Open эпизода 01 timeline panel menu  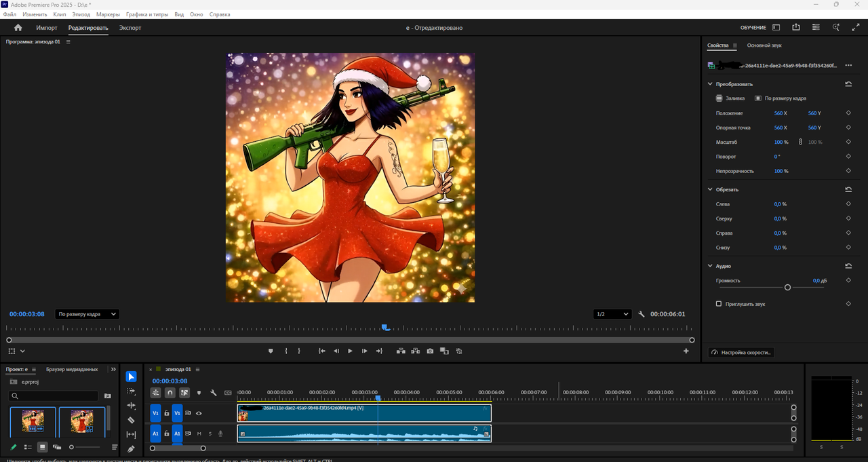tap(199, 369)
